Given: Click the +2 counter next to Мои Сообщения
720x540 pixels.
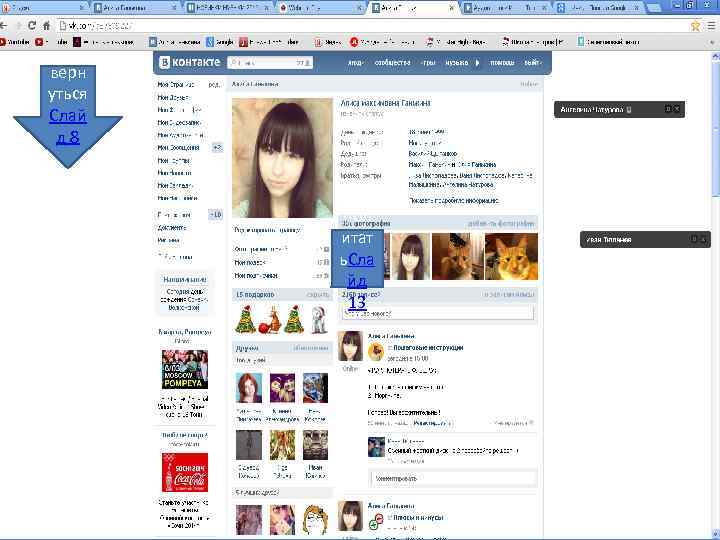Looking at the screenshot, I should (217, 147).
